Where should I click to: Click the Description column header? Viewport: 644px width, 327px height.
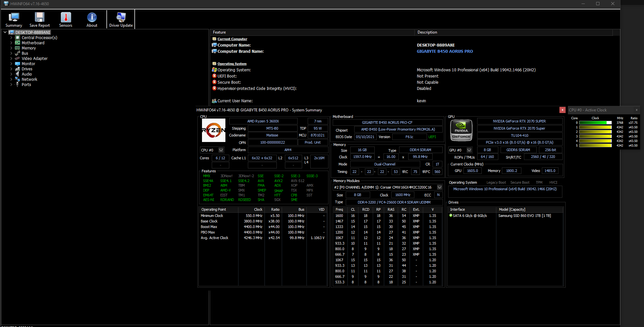tap(514, 32)
